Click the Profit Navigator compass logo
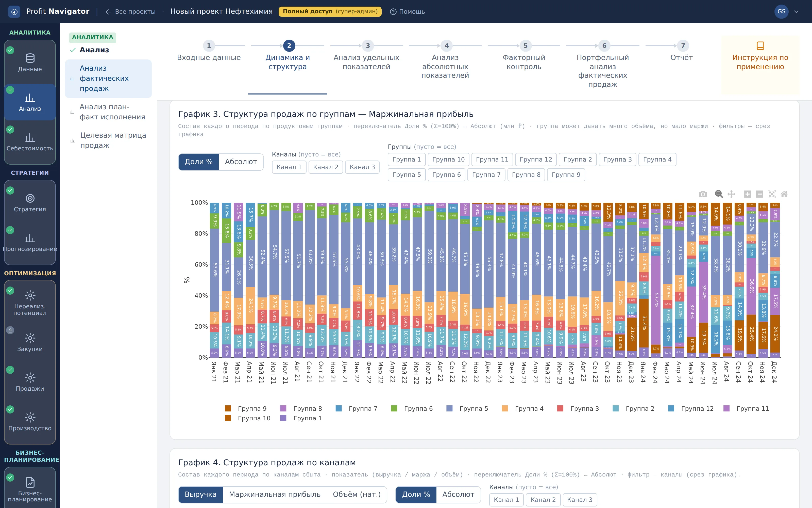The height and width of the screenshot is (508, 812). click(14, 12)
